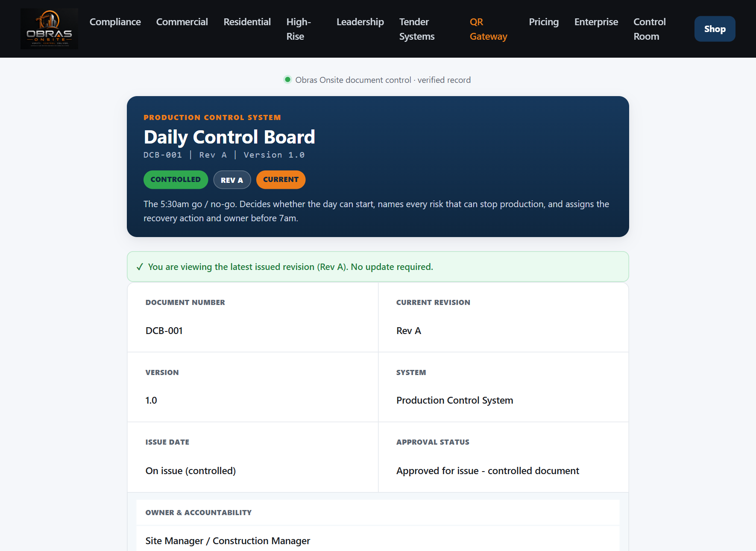Click 'Approved for issue - controlled document'

tap(488, 471)
